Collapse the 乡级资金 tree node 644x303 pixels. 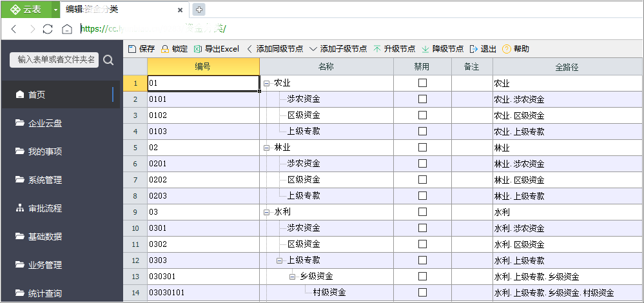(x=293, y=277)
